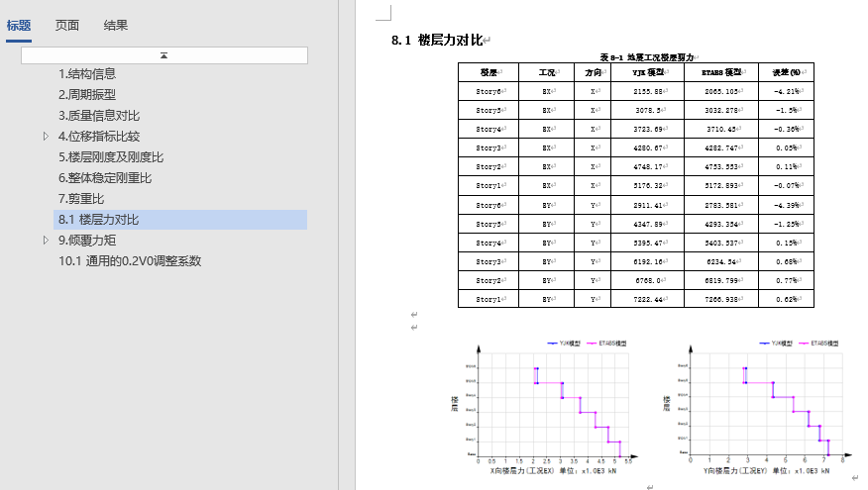Image resolution: width=868 pixels, height=490 pixels.
Task: Click cell value 2155.88
Action: point(648,92)
